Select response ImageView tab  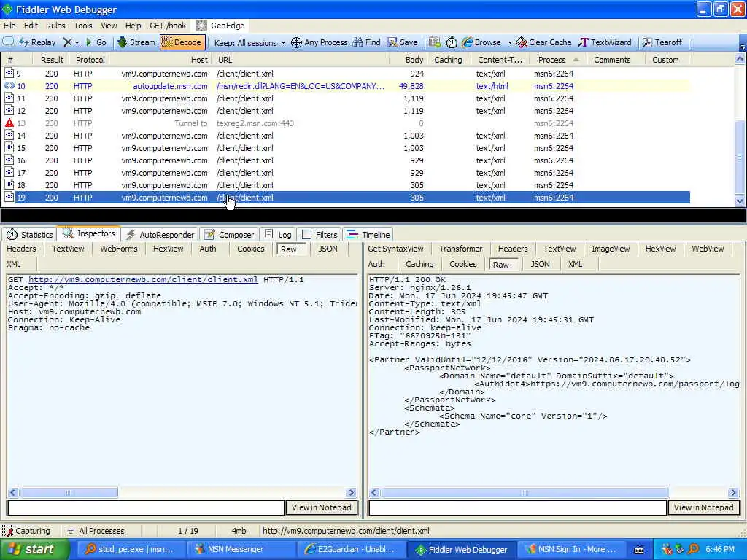[611, 249]
